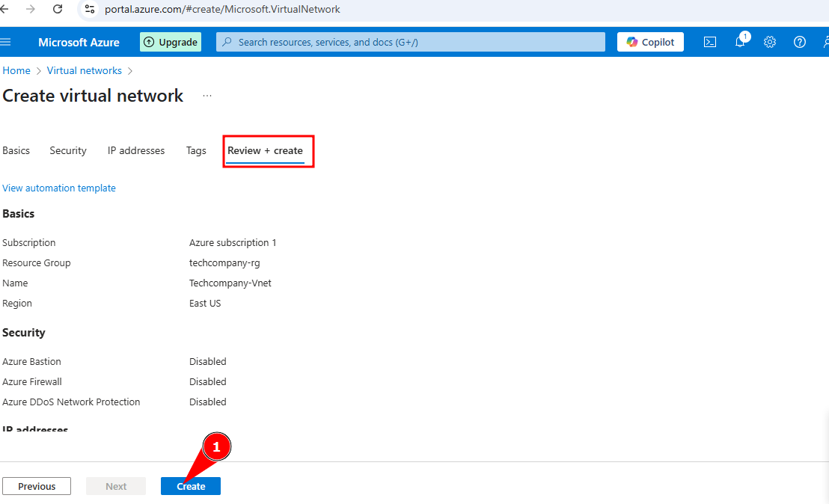Navigate to Home breadcrumb

16,71
